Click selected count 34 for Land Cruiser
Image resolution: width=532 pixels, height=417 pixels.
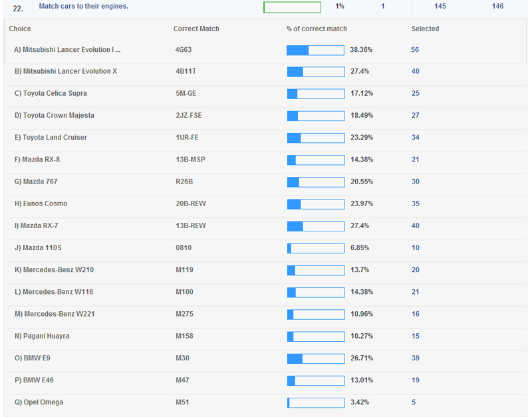coord(415,138)
